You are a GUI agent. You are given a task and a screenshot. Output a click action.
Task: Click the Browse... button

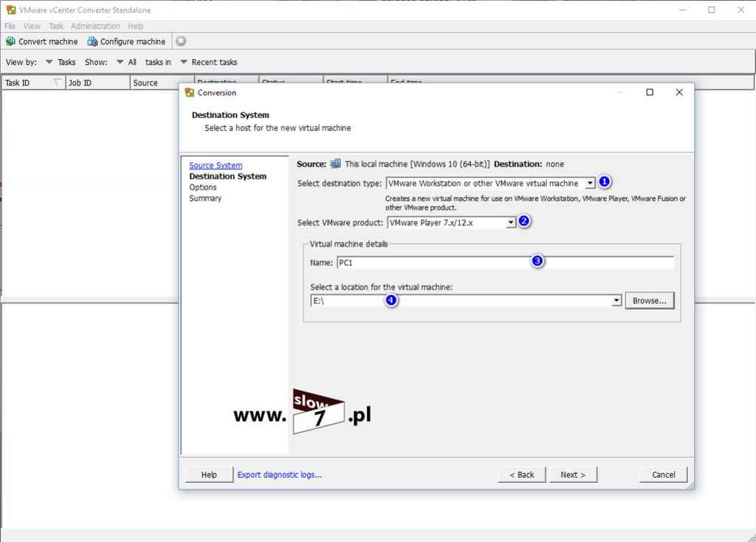tap(650, 301)
